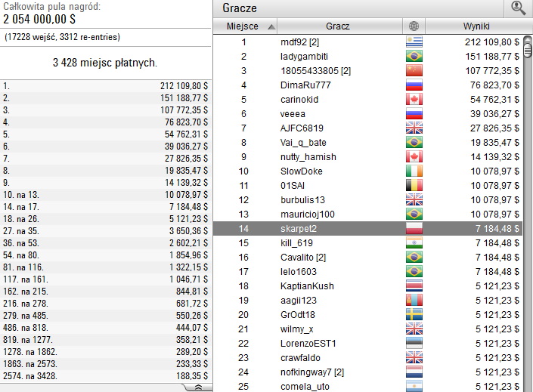
Task: Click the India flag beside kill_619
Action: [x=414, y=242]
